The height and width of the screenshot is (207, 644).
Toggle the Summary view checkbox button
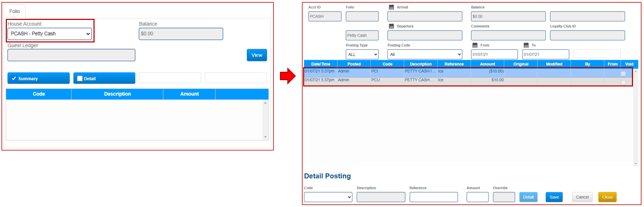[38, 79]
